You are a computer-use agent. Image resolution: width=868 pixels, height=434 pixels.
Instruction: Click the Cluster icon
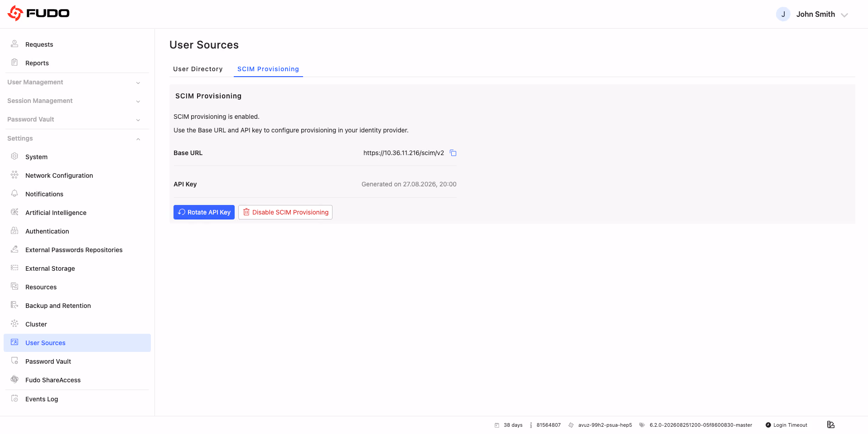(x=14, y=324)
